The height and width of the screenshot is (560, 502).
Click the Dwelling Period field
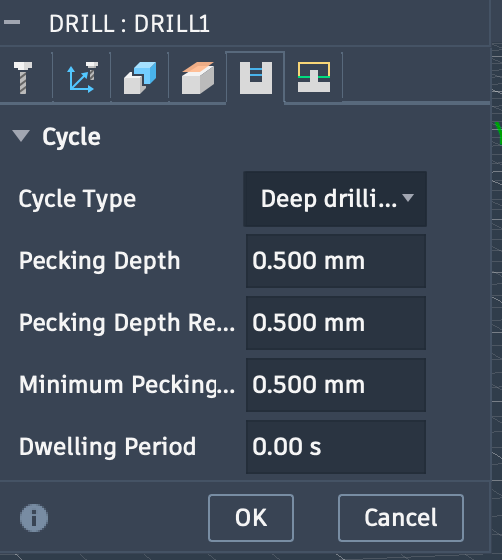pyautogui.click(x=336, y=447)
